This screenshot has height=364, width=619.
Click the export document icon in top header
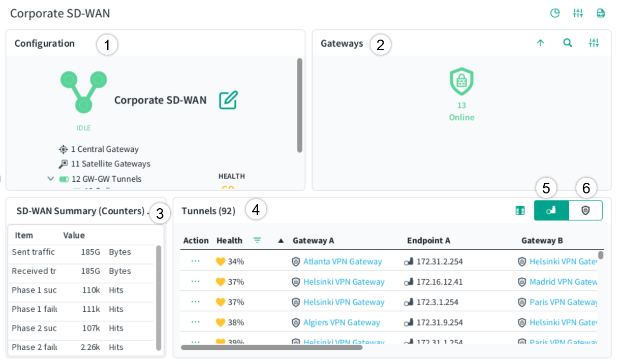click(601, 13)
